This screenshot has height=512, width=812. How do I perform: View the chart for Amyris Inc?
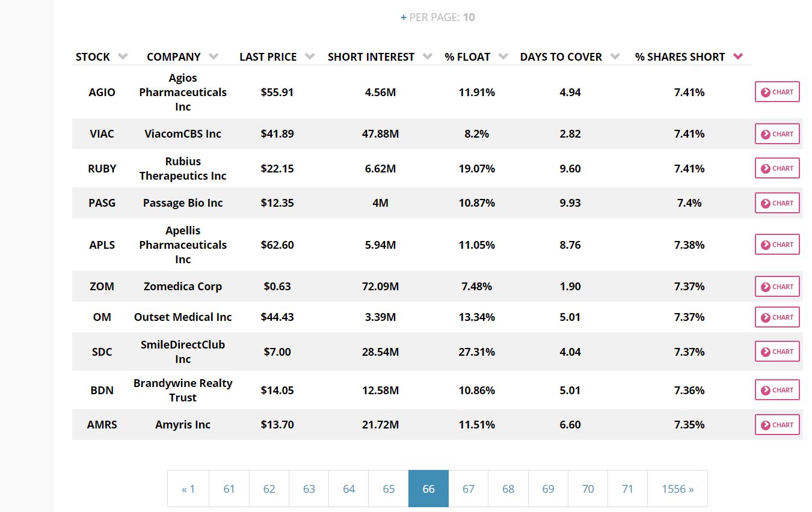point(777,425)
